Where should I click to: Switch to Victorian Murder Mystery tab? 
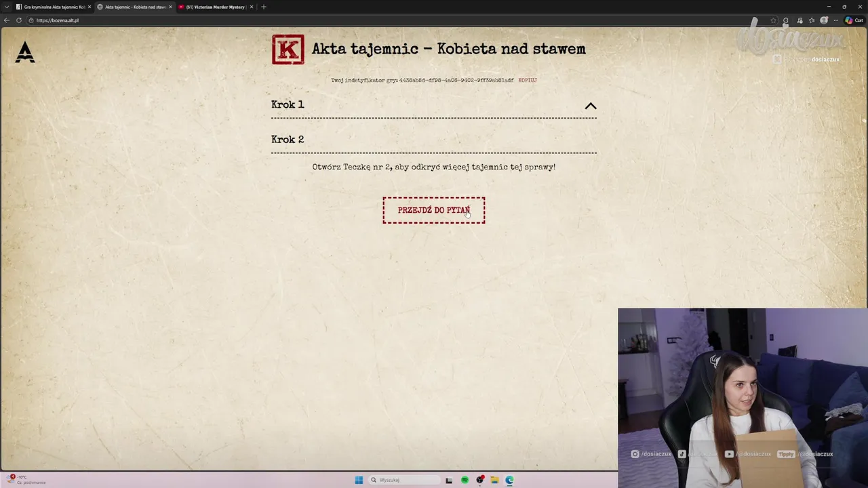tap(215, 7)
